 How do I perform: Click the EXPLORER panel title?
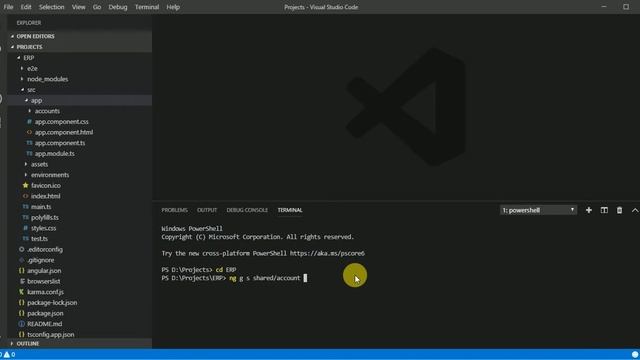29,23
